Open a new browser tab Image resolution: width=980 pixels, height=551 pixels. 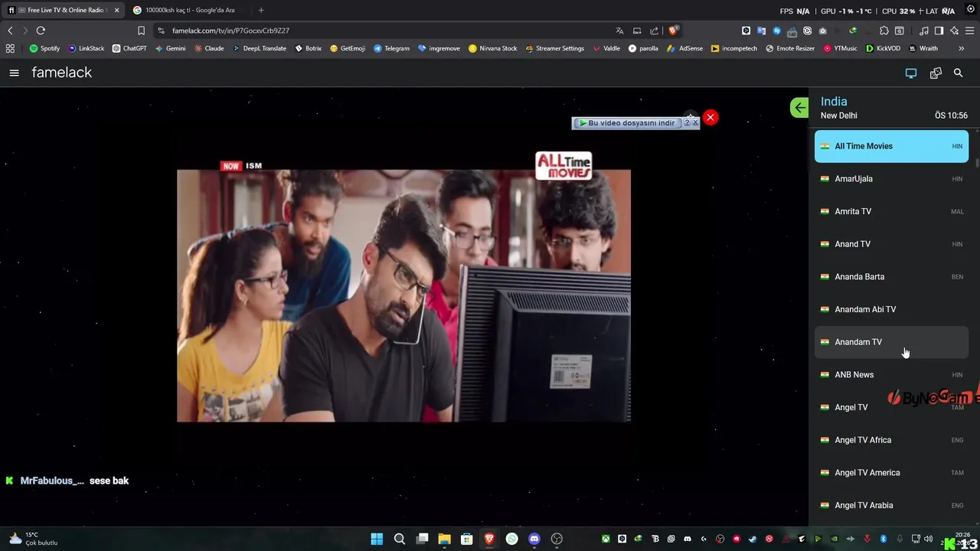tap(261, 10)
